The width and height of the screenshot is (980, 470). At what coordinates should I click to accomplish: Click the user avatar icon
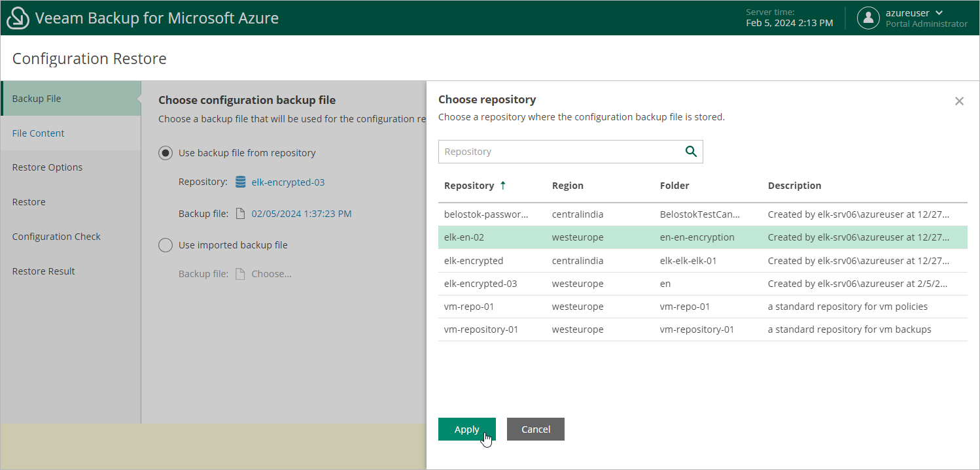(x=868, y=18)
